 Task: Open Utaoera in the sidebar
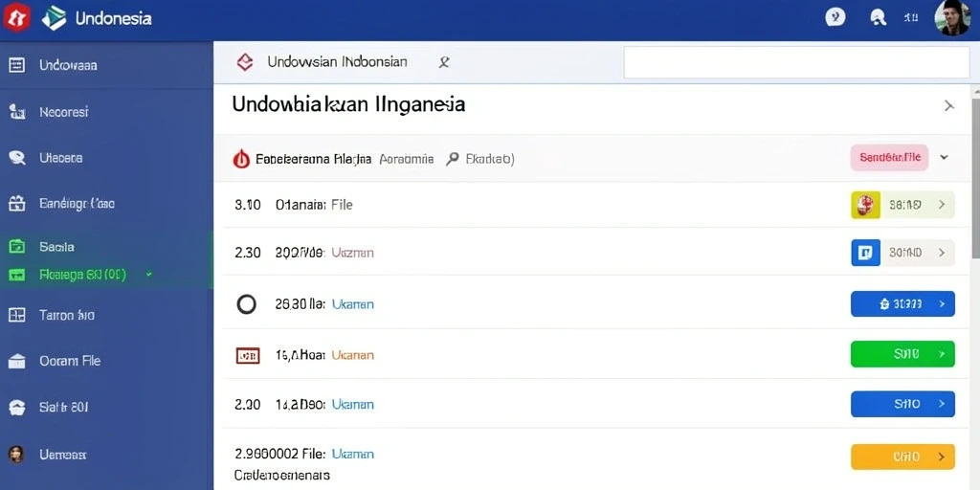[x=60, y=158]
